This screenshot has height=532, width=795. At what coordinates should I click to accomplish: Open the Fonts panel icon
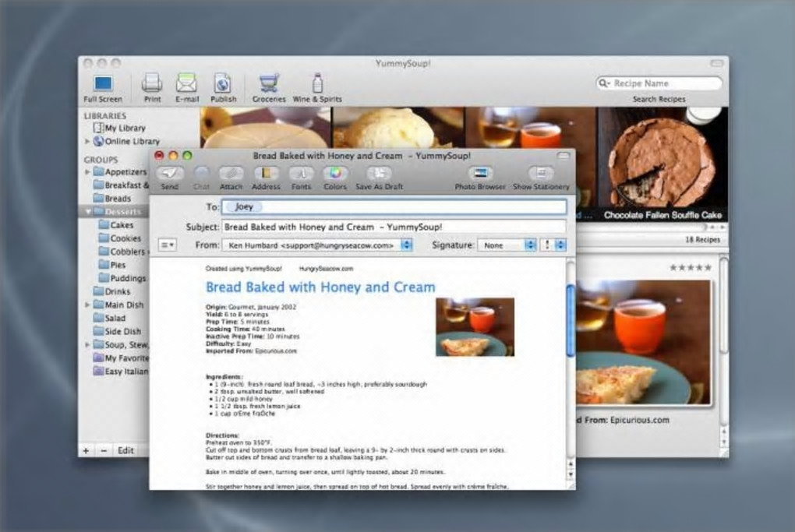click(x=301, y=173)
